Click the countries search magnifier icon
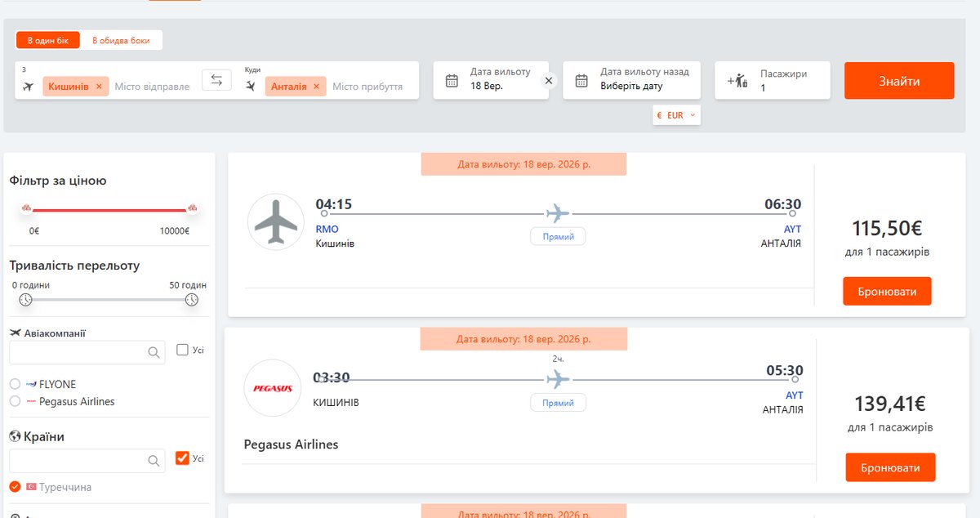 [x=154, y=461]
